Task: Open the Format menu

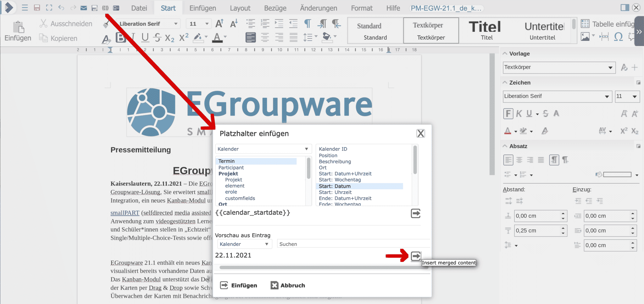Action: click(362, 8)
